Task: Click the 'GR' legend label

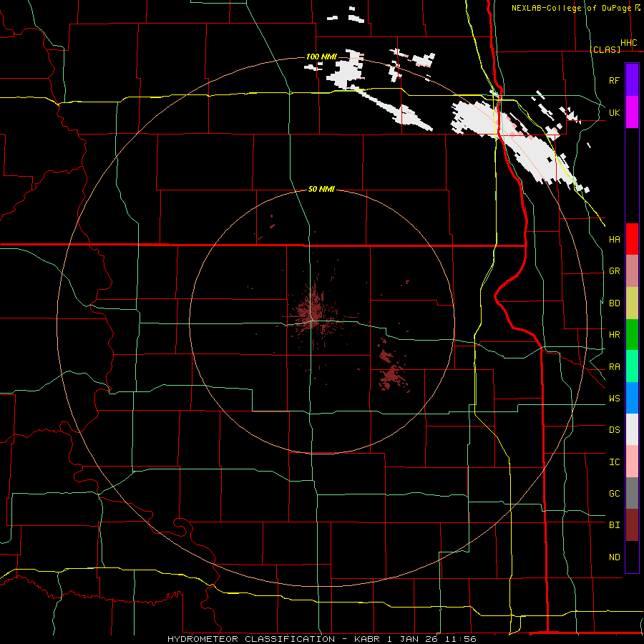Action: 614,271
